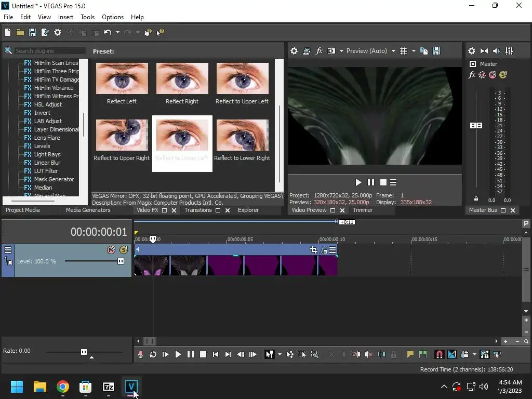The width and height of the screenshot is (532, 399).
Task: Click Go to Start transport button
Action: (216, 354)
